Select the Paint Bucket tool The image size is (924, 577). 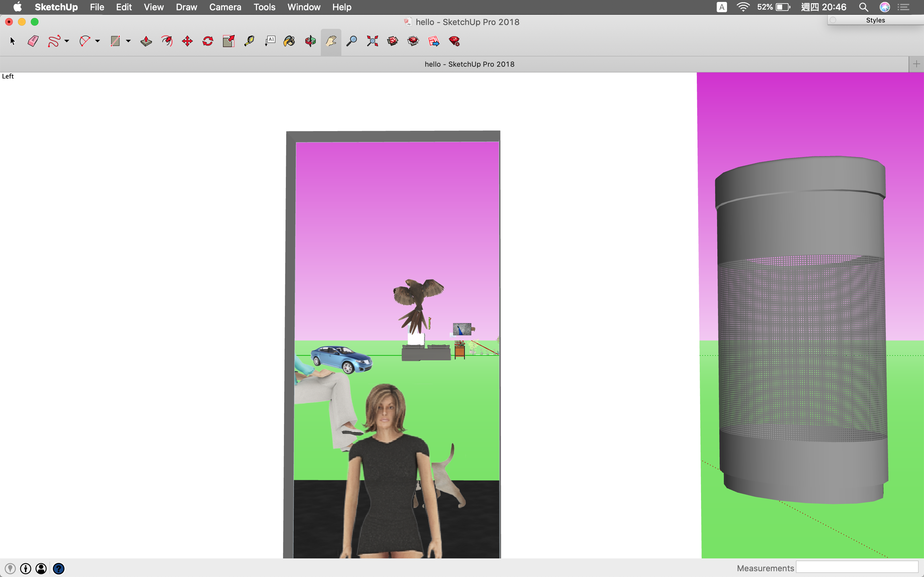click(x=289, y=41)
